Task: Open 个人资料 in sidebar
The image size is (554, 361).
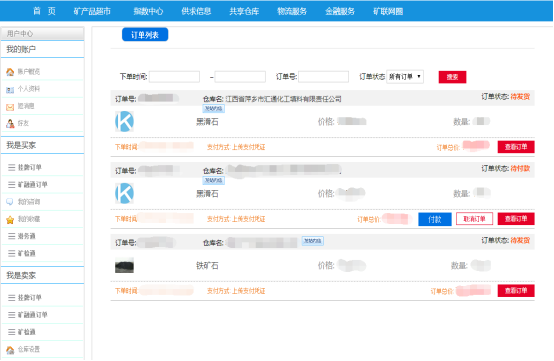Action: 29,89
